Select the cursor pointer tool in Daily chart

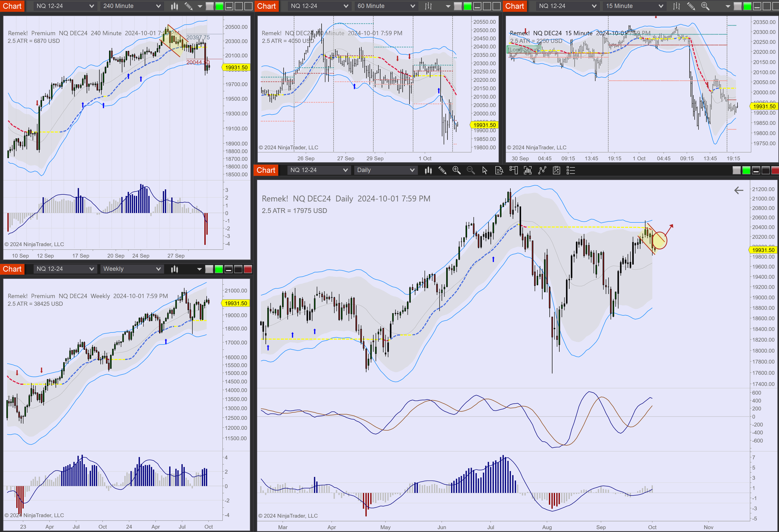click(x=485, y=170)
